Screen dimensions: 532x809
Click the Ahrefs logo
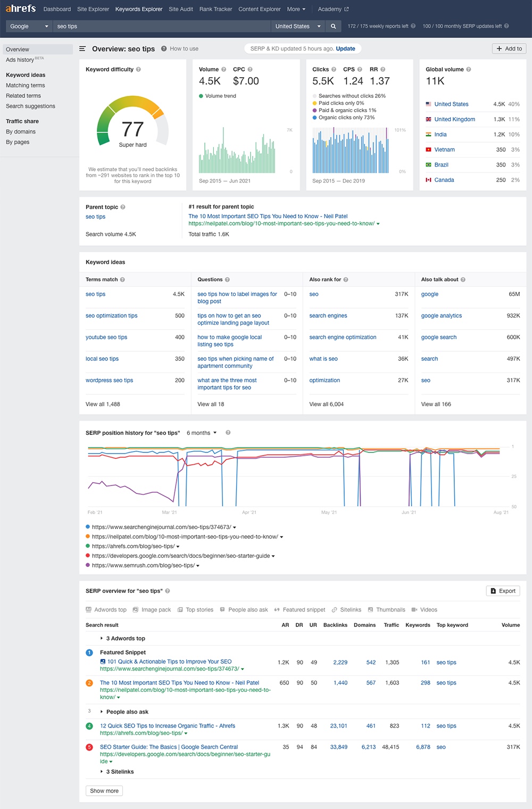(x=21, y=9)
